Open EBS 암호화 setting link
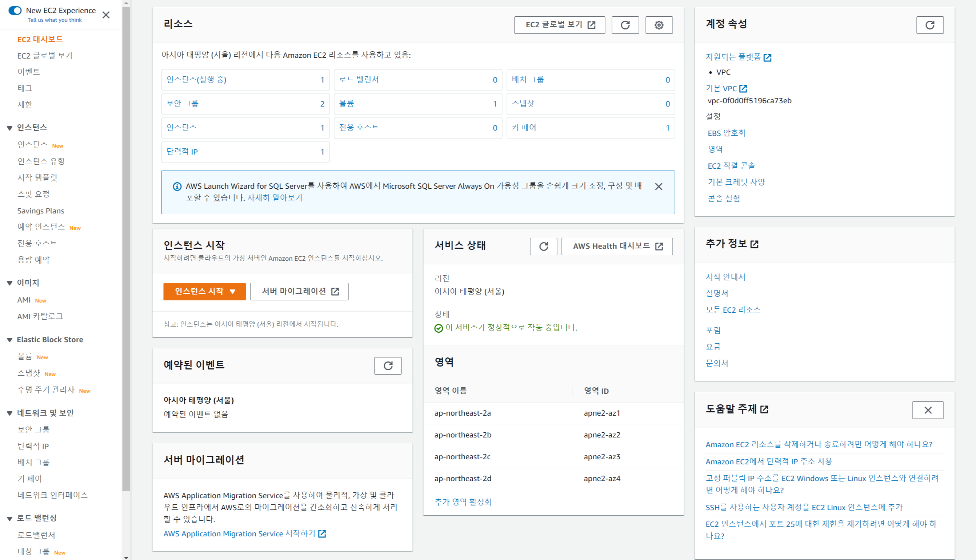 pos(727,133)
